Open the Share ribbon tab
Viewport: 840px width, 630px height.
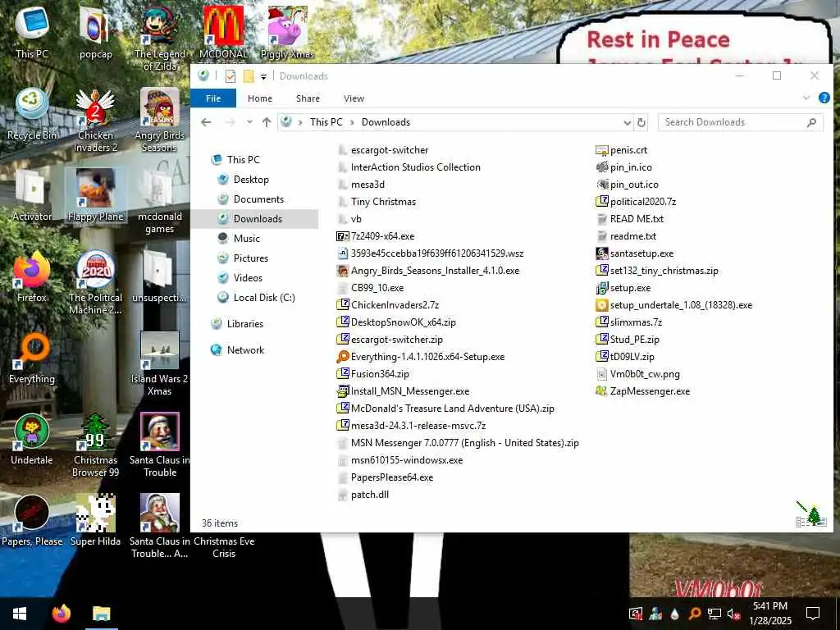pos(308,98)
